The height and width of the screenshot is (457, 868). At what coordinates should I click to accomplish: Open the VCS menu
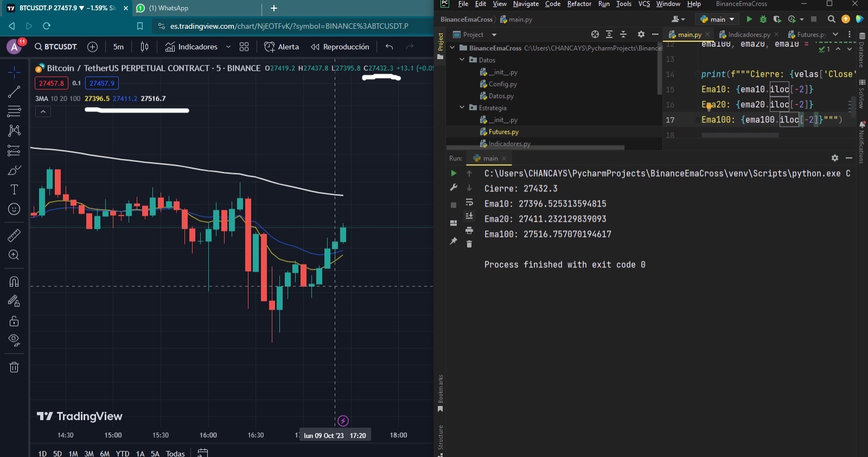(x=644, y=4)
